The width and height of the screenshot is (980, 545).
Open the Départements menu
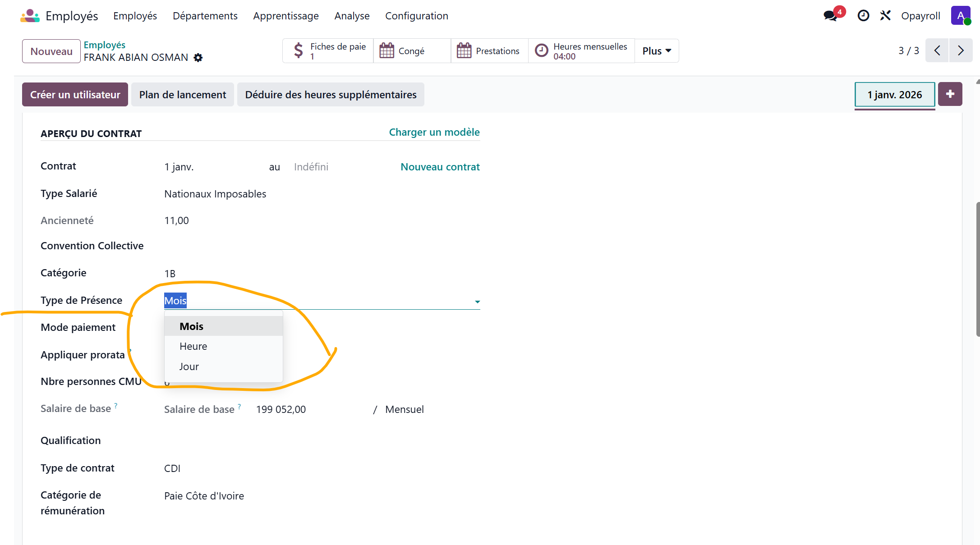tap(205, 16)
